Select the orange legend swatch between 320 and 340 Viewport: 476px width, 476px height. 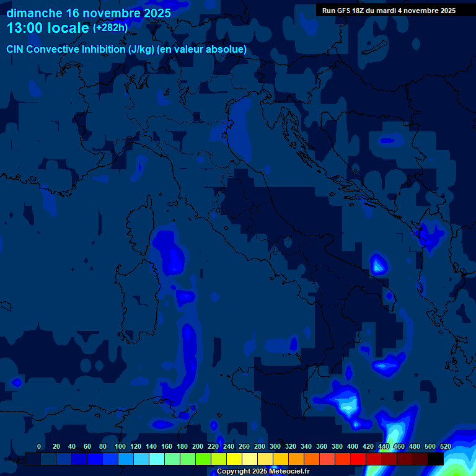point(296,459)
